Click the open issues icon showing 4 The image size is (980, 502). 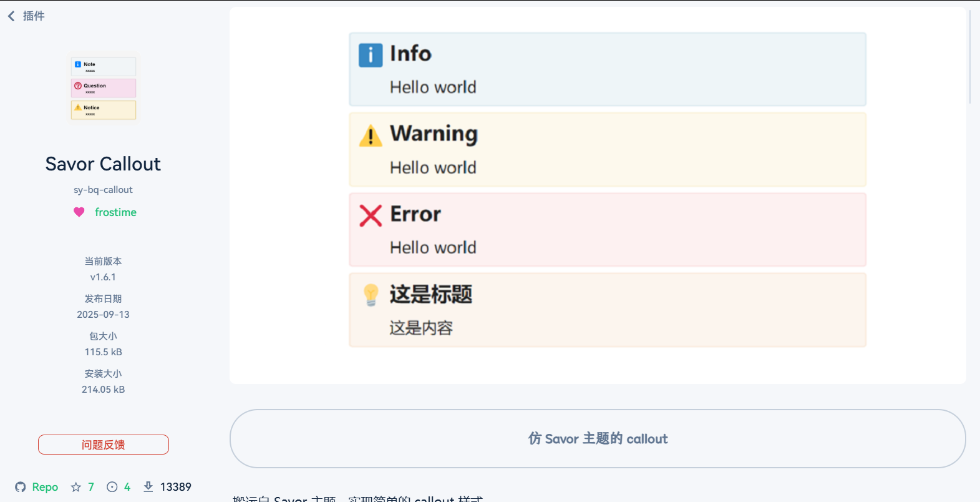click(x=112, y=487)
